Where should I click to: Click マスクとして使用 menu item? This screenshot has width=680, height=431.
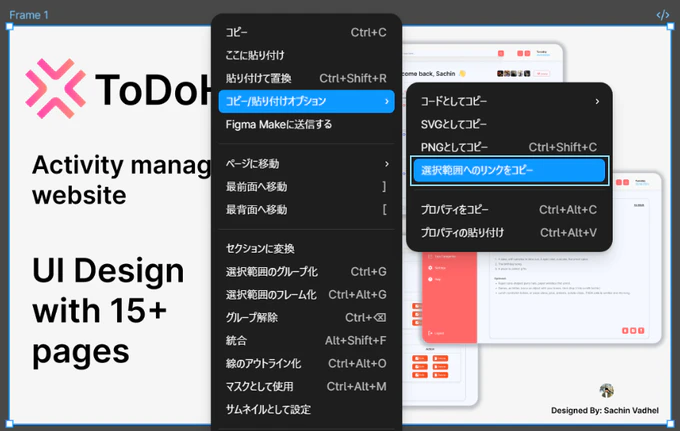(x=306, y=387)
